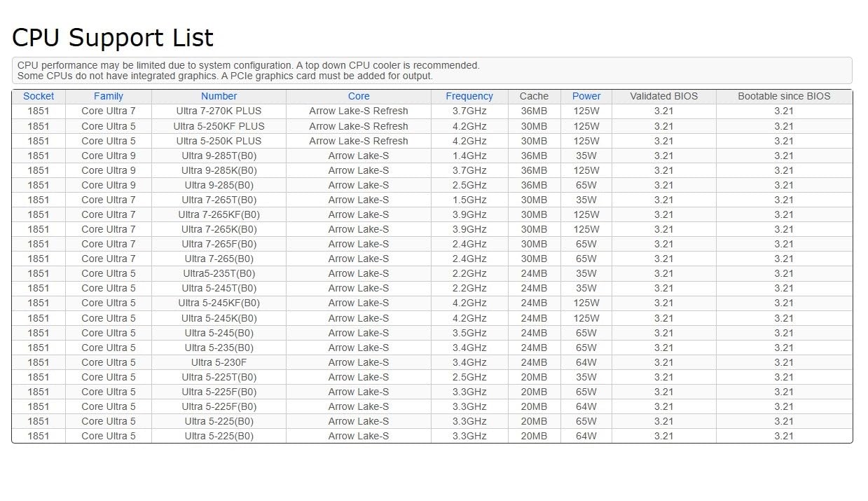Click 64W in the Ultra 5-230F row
Viewport: 868px width, 501px height.
(586, 362)
